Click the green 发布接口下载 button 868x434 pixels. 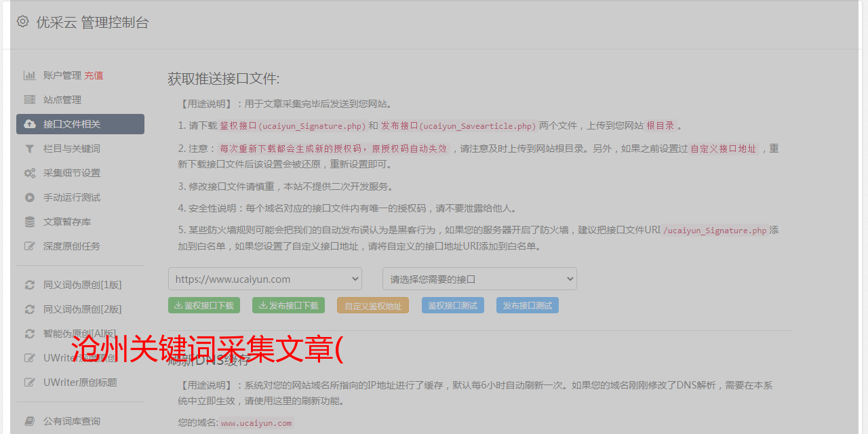289,305
